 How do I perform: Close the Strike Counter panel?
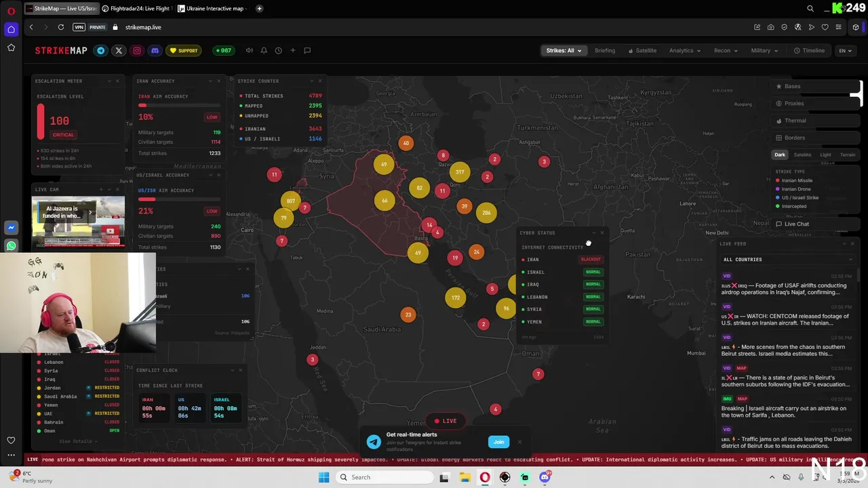(x=320, y=81)
